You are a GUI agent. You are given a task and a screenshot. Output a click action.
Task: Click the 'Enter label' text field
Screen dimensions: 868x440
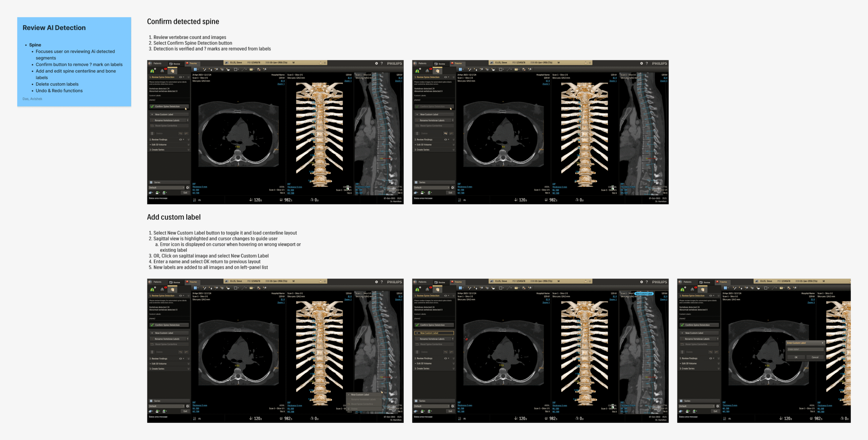[x=805, y=349]
